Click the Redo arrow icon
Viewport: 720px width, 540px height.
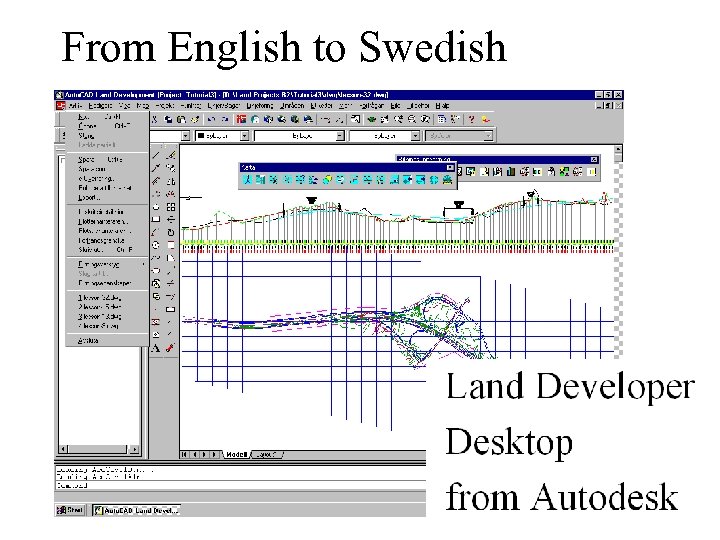click(x=225, y=119)
